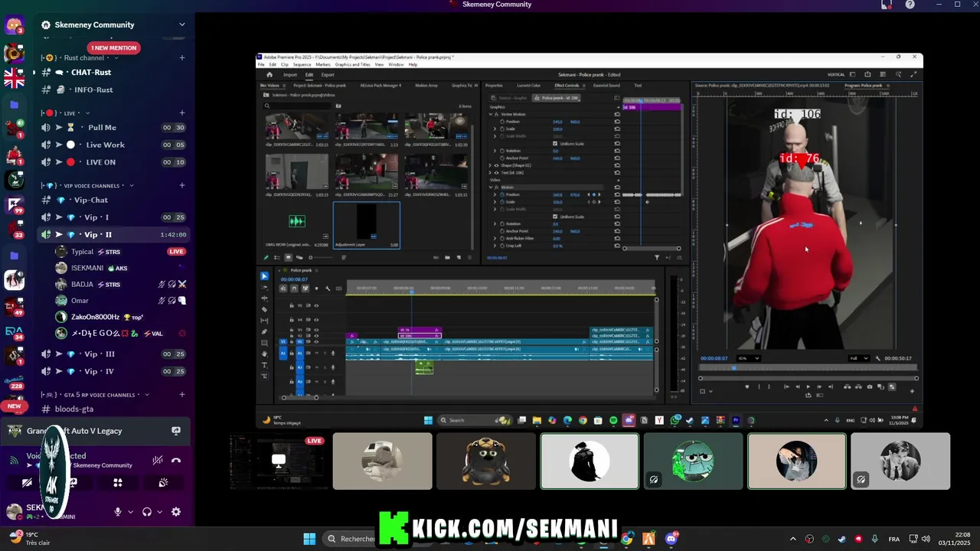The width and height of the screenshot is (980, 551).
Task: Select user ZakoOn8000Hz in the voice channel
Action: [x=121, y=317]
